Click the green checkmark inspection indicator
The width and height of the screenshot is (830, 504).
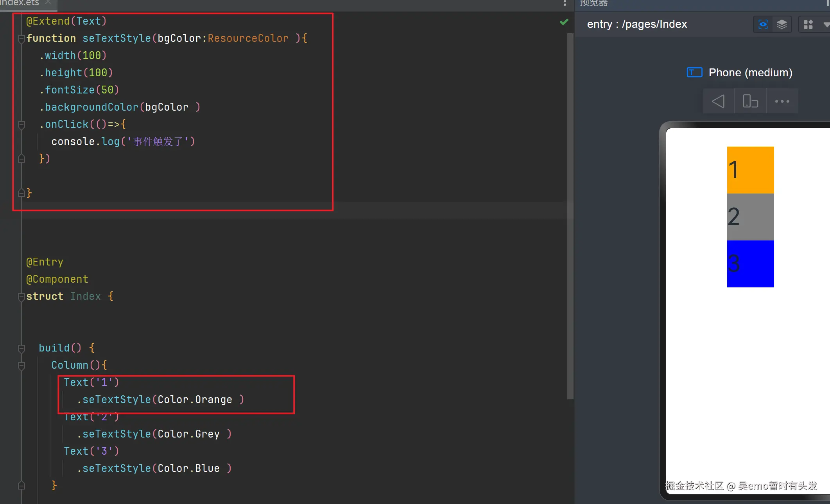(x=564, y=22)
